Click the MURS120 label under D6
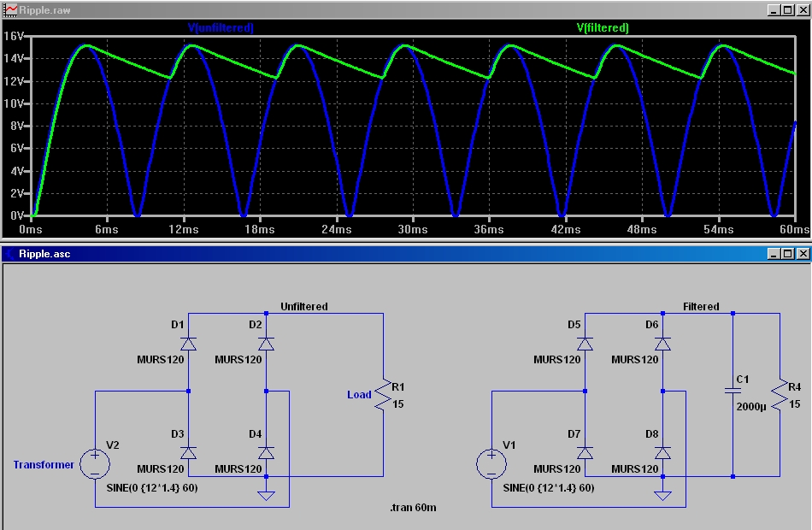 (x=635, y=360)
